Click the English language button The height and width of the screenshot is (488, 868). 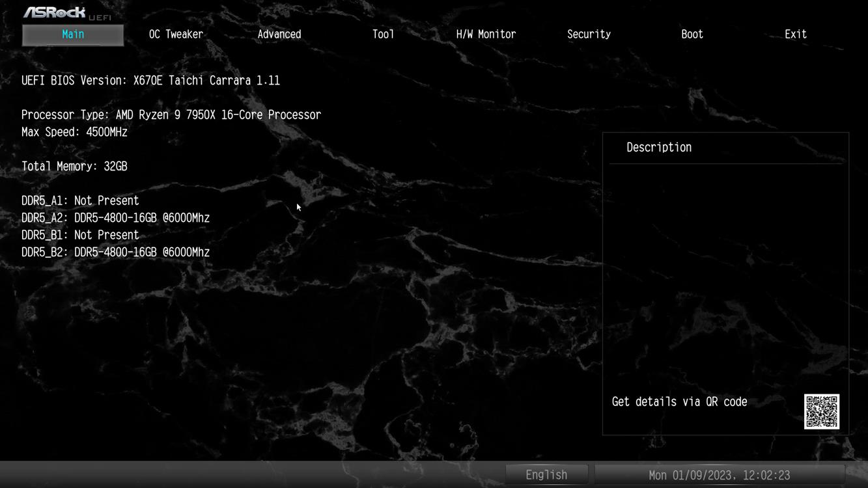pos(547,475)
